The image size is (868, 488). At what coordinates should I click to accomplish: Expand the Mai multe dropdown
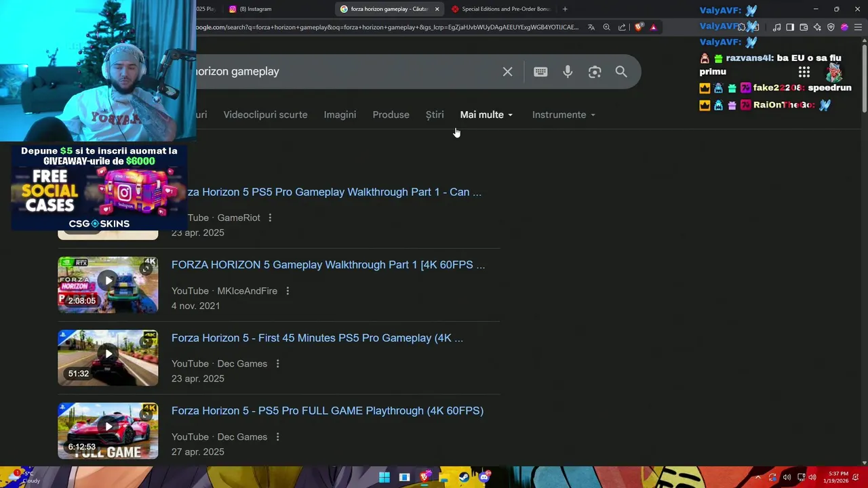point(487,115)
